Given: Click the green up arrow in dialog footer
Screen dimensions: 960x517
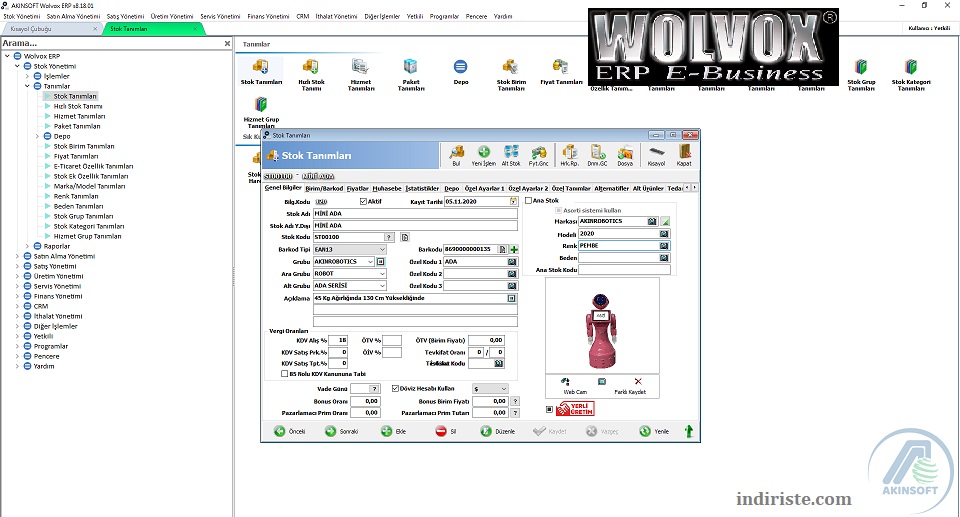Looking at the screenshot, I should tap(688, 431).
